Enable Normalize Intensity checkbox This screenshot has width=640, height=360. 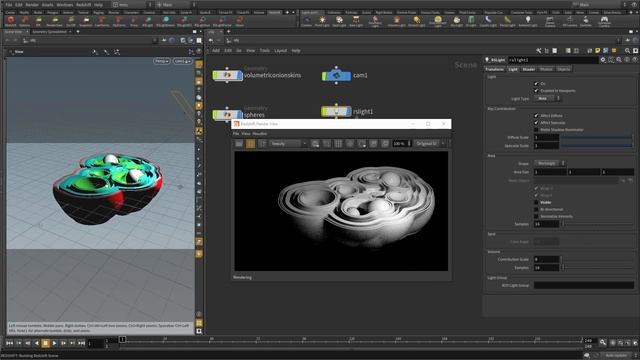536,216
